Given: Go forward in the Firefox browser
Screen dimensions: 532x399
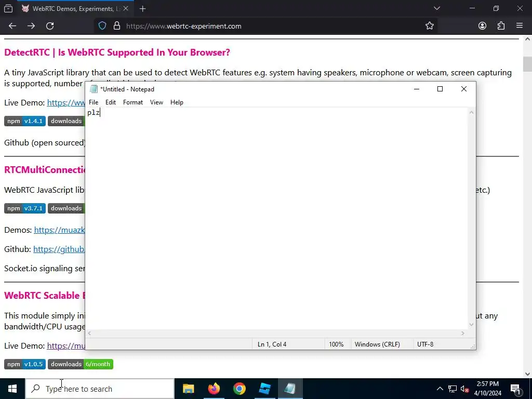Looking at the screenshot, I should [31, 26].
